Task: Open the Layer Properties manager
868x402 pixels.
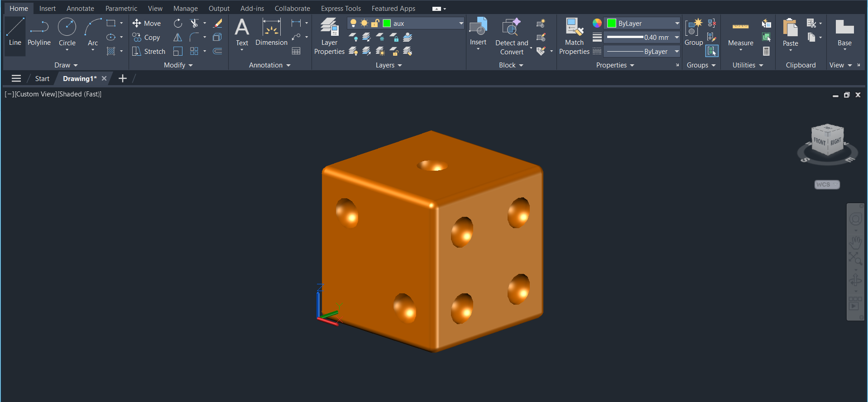Action: pyautogui.click(x=329, y=36)
